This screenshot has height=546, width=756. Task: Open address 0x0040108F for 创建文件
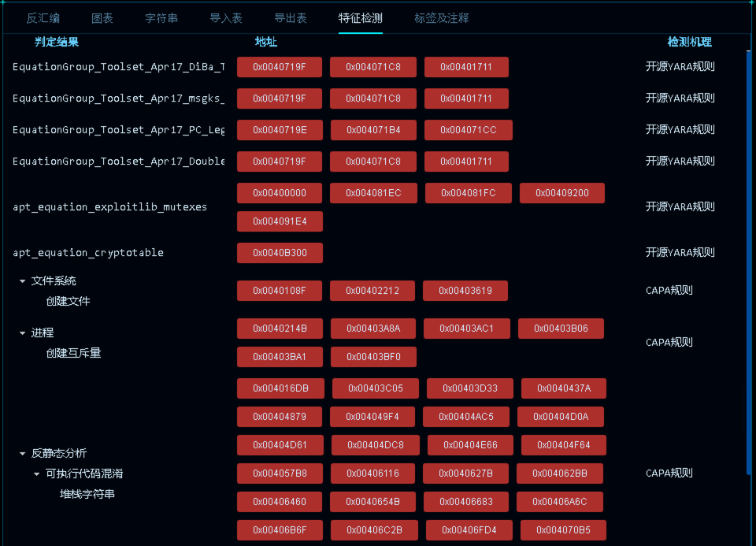(x=280, y=291)
